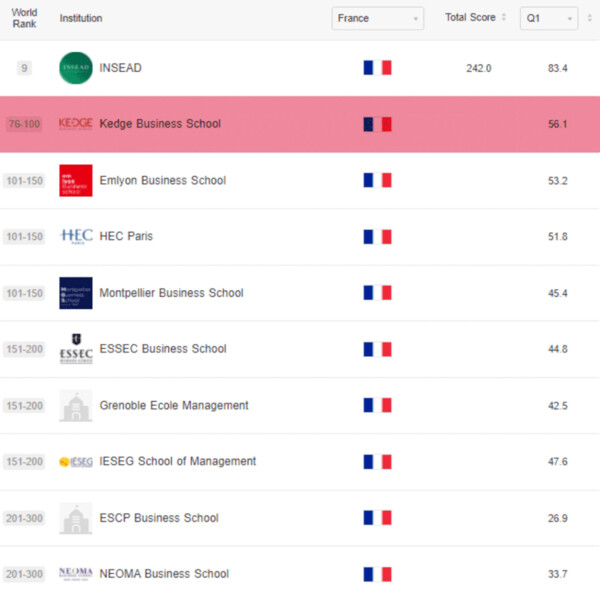Click the ESSEC Business School logo
The width and height of the screenshot is (600, 590).
76,350
